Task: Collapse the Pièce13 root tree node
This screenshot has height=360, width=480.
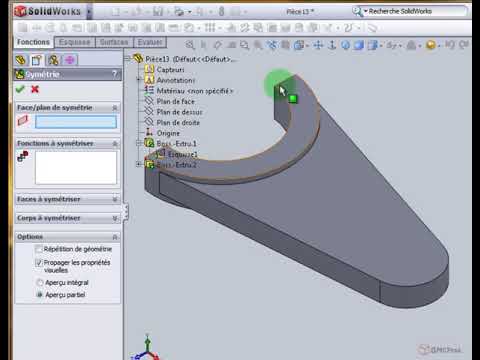Action: (128, 59)
